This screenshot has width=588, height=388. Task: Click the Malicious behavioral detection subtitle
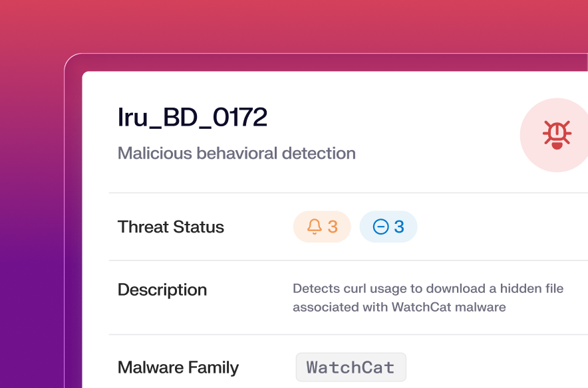[236, 153]
